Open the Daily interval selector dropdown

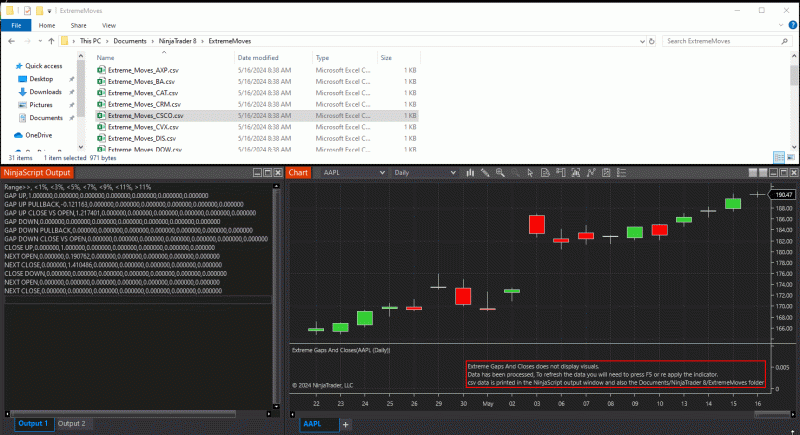[x=424, y=173]
